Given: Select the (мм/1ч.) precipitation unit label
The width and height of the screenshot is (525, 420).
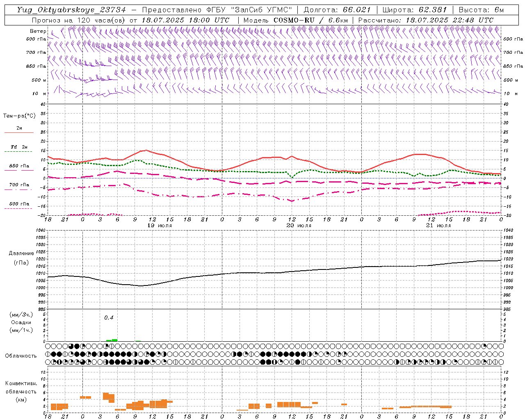Looking at the screenshot, I should 21,330.
